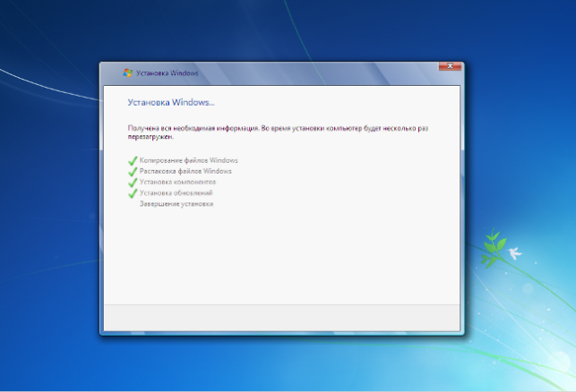576x392 pixels.
Task: Click checkmark beside Установка обновлений
Action: [133, 193]
